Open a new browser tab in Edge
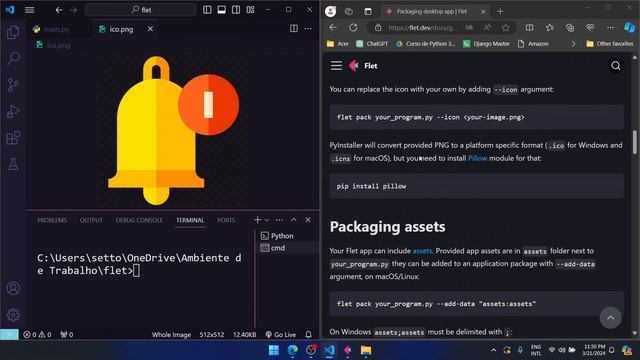Screen dimensions: 640x360 [500, 11]
